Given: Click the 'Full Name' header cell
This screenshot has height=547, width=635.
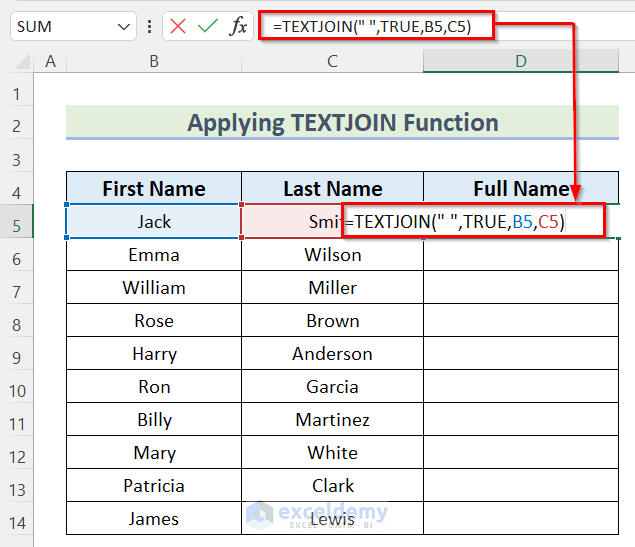Looking at the screenshot, I should [x=521, y=189].
